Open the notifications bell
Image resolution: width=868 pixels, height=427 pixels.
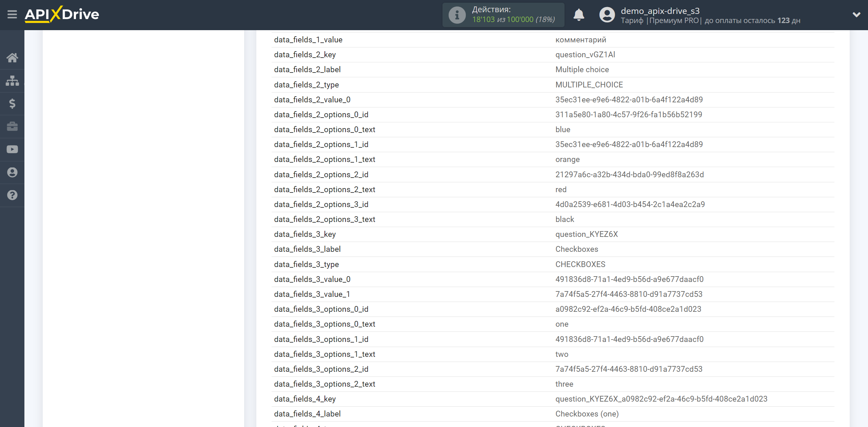[x=579, y=15]
